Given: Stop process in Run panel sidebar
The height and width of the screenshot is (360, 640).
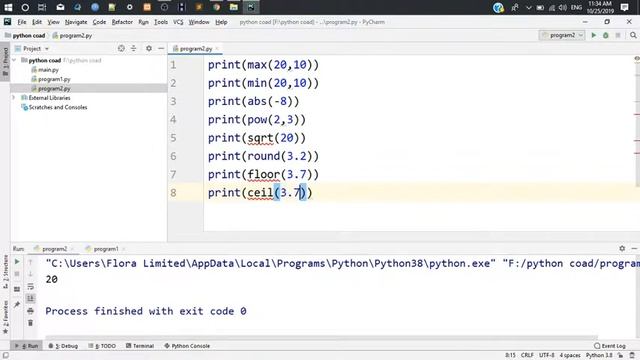Looking at the screenshot, I should click(17, 274).
